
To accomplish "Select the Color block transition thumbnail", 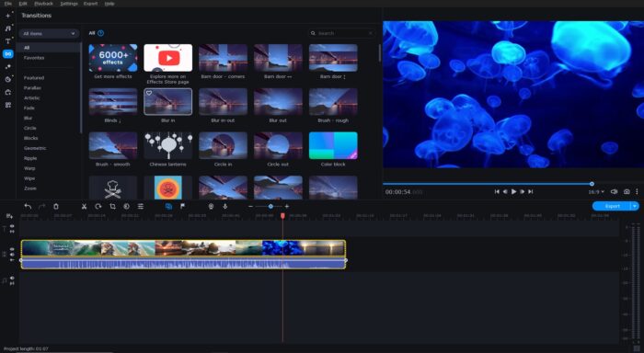I will [333, 145].
